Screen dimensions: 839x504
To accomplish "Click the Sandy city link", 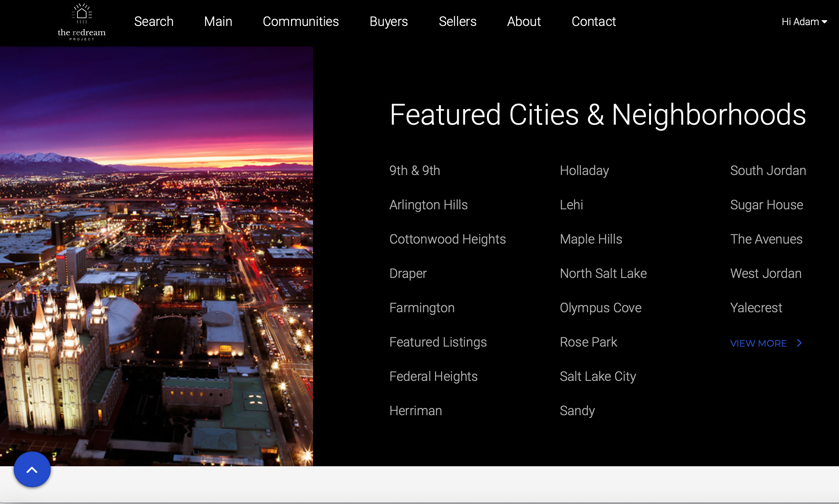I will point(577,411).
